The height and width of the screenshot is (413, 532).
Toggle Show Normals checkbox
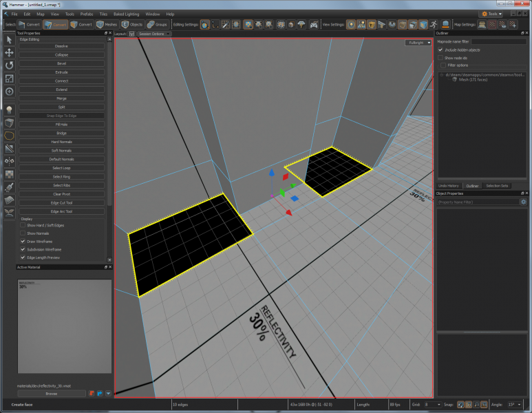pyautogui.click(x=23, y=233)
